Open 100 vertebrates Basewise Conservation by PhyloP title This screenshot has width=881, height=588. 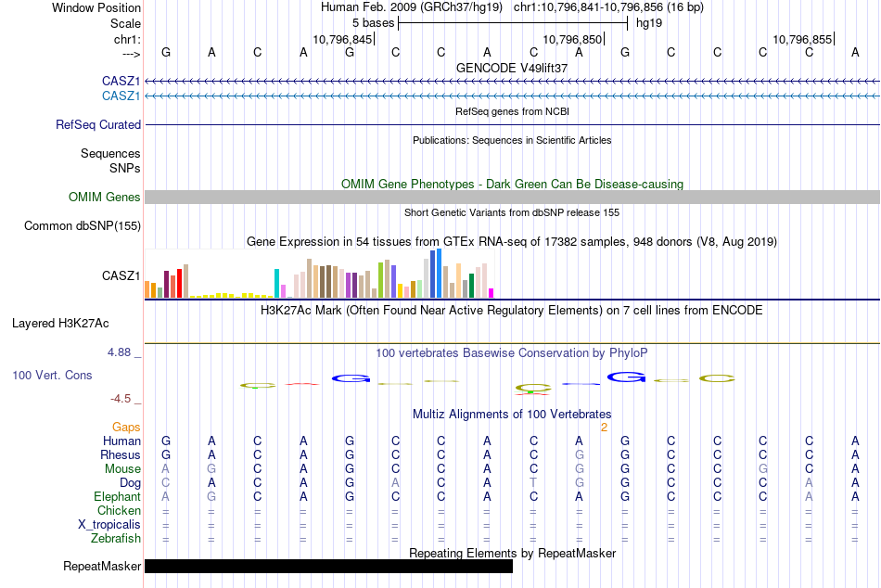point(512,353)
